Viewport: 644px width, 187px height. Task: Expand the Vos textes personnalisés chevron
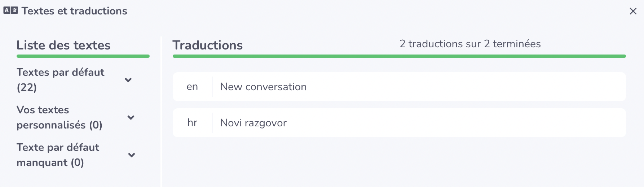pos(131,117)
